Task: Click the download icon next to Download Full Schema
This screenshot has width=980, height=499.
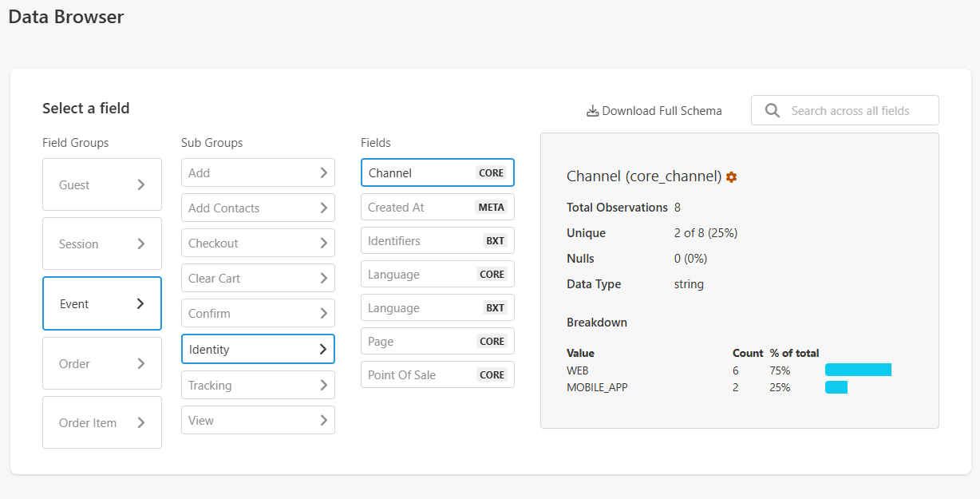Action: [592, 111]
